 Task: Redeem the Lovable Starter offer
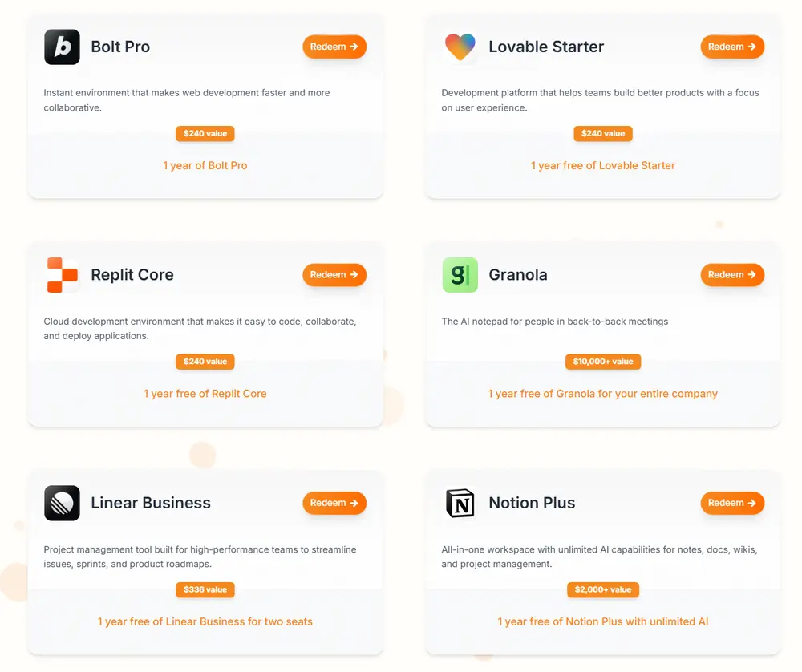(732, 47)
